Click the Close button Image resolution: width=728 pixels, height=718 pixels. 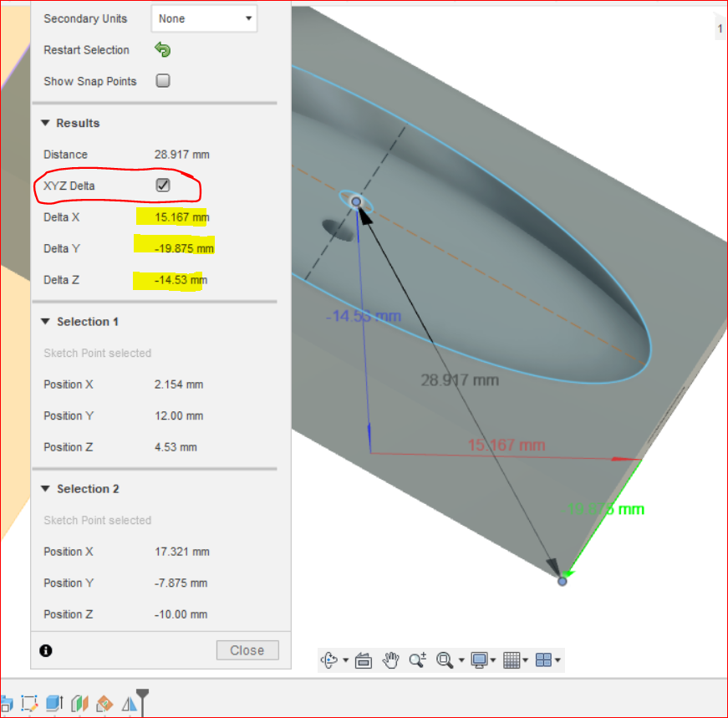247,650
